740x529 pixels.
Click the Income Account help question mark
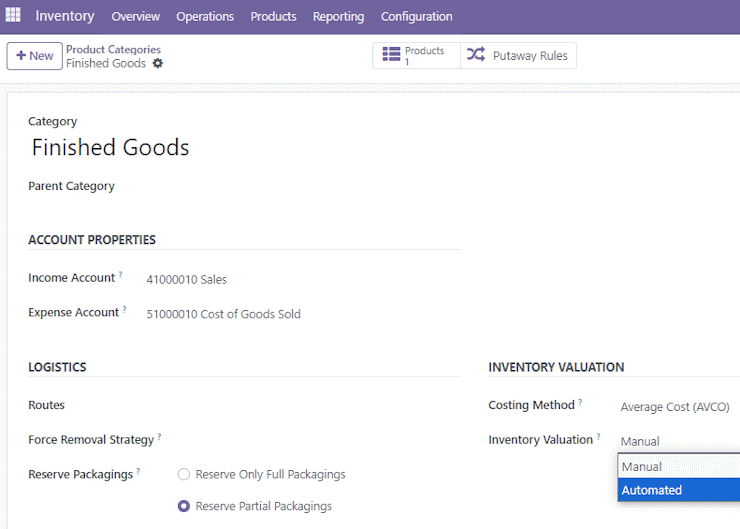(x=120, y=274)
